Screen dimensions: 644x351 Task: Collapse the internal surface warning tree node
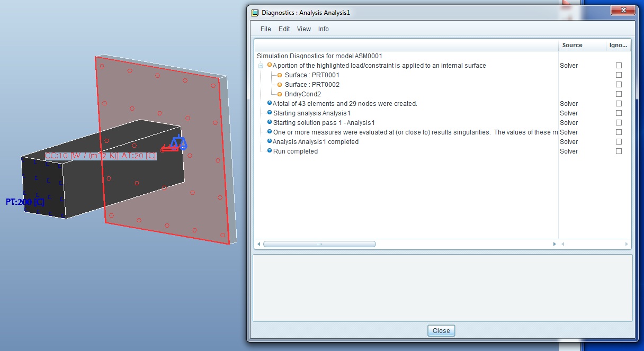pos(261,66)
